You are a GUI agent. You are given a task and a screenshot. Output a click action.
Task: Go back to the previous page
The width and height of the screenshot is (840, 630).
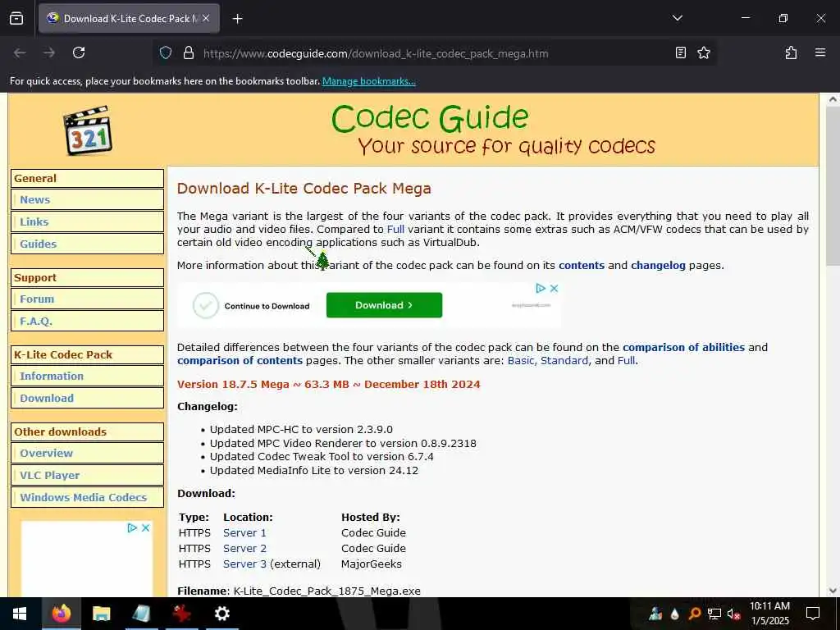coord(20,52)
